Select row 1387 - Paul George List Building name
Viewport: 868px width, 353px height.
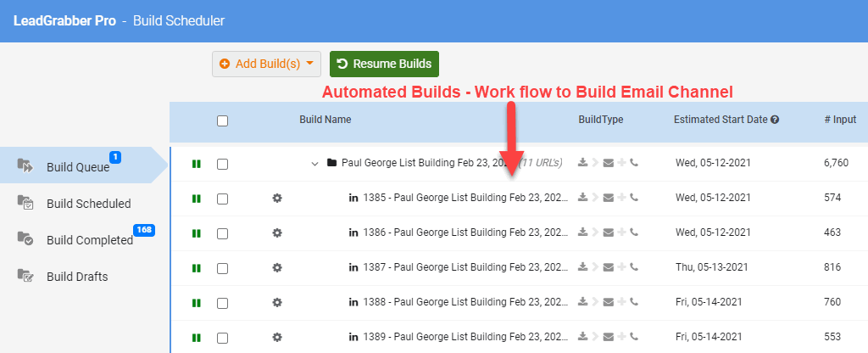click(x=466, y=267)
